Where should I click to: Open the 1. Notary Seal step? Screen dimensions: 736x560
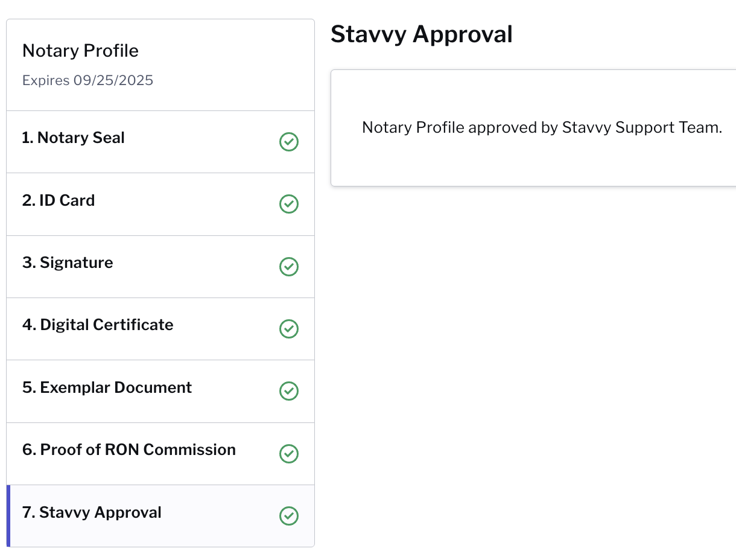pyautogui.click(x=160, y=142)
